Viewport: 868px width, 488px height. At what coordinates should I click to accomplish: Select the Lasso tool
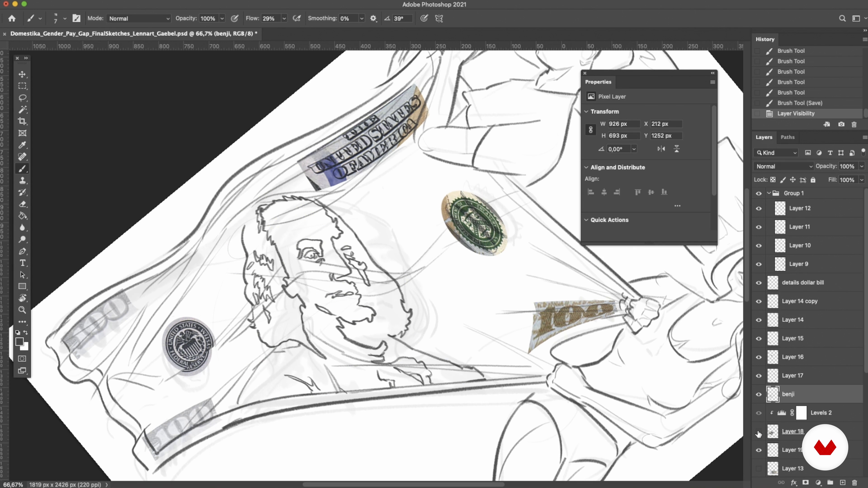(22, 98)
